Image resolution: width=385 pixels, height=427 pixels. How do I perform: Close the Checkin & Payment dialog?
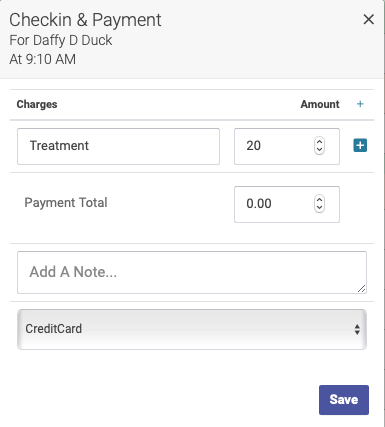click(368, 19)
